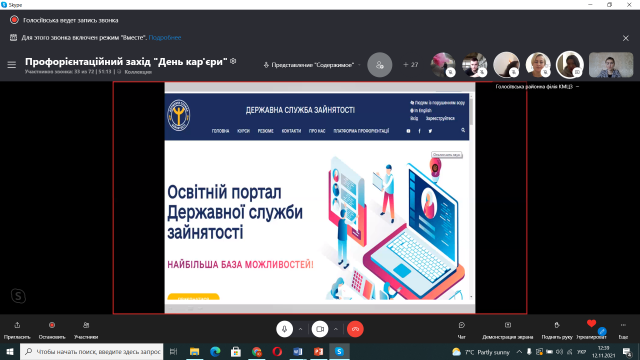Expand camera options chevron

click(x=336, y=329)
